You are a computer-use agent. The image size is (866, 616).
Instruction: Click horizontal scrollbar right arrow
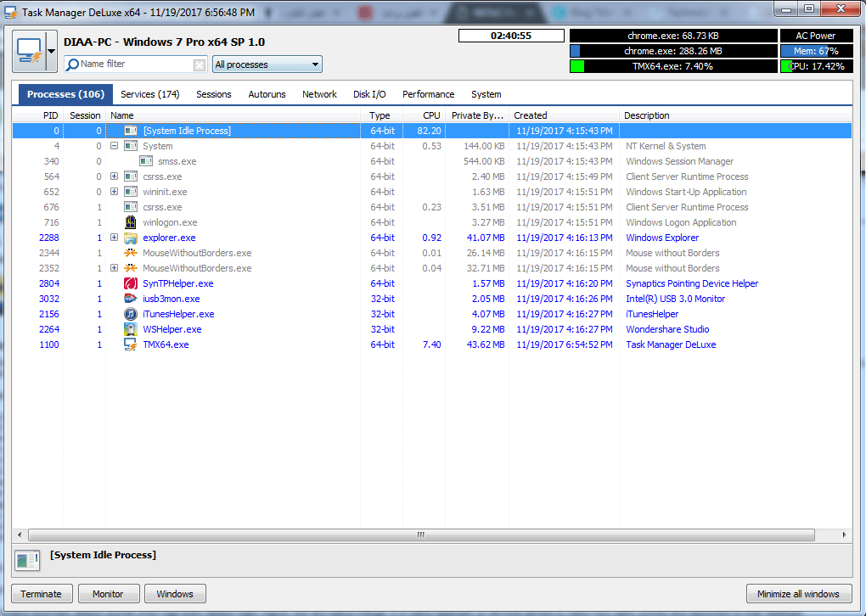[x=844, y=535]
